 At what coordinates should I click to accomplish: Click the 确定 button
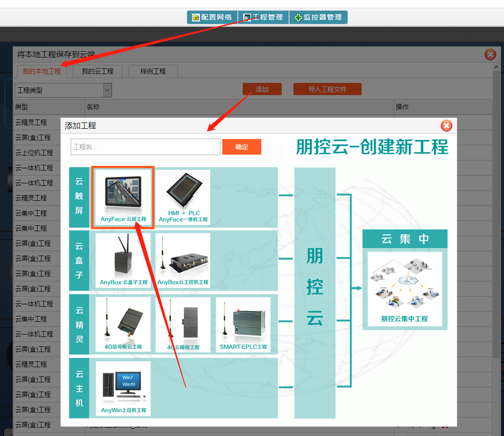point(241,147)
